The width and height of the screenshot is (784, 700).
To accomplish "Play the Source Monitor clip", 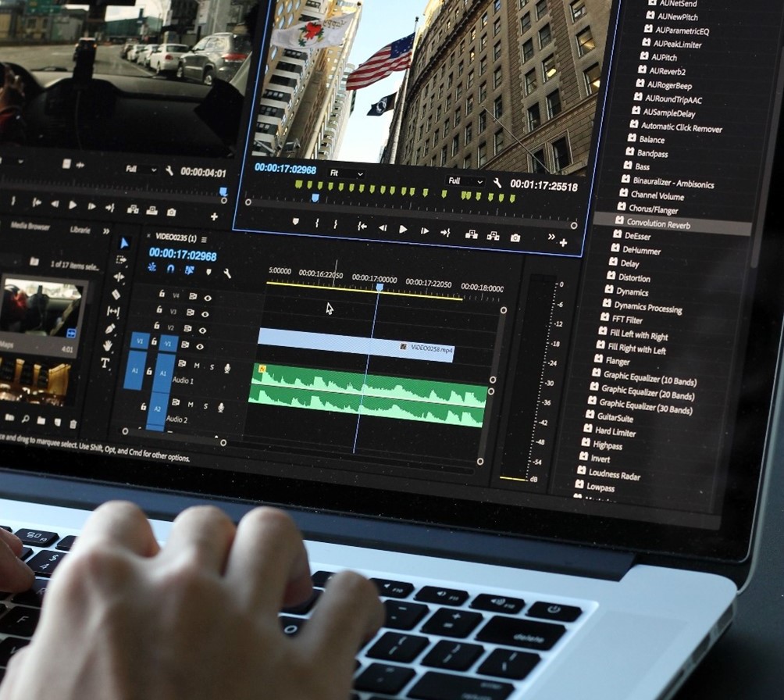I will 73,205.
